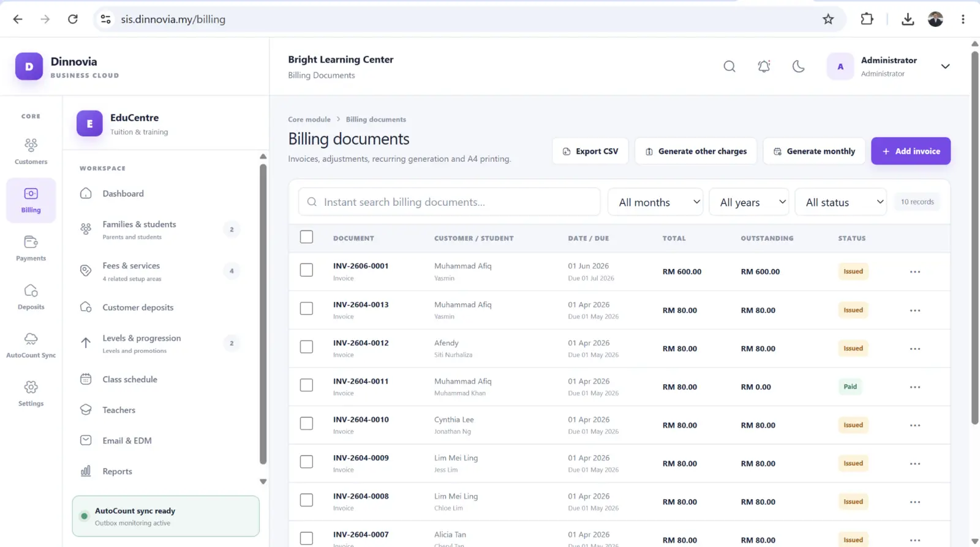
Task: Focus the instant search billing documents field
Action: pos(449,202)
